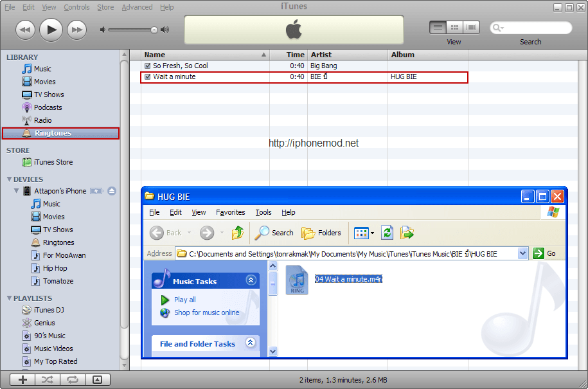588x389 pixels.
Task: Open Radio in the Library
Action: (37, 120)
